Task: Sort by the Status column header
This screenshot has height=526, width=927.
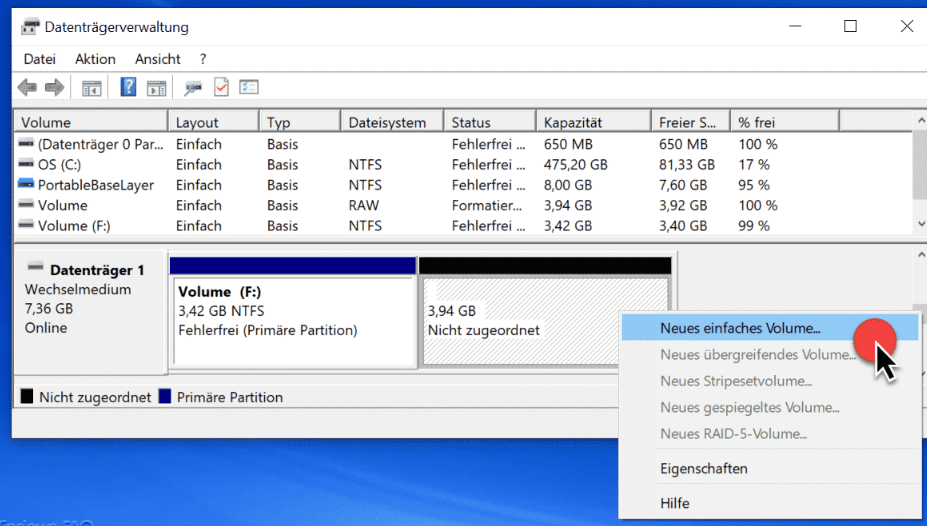Action: click(x=490, y=122)
